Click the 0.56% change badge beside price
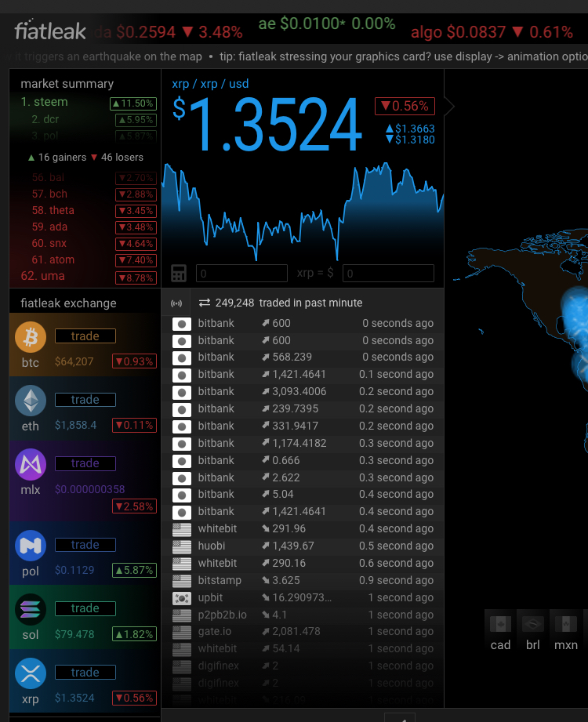 tap(405, 106)
